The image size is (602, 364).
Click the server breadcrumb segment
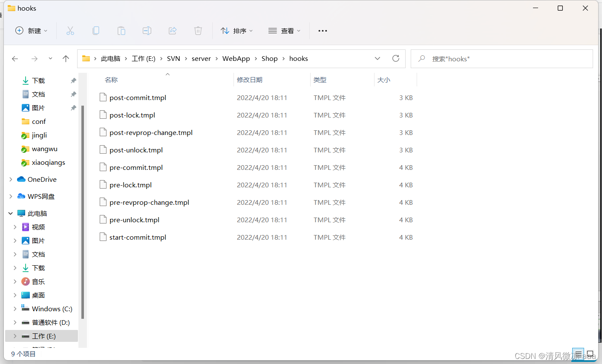click(201, 59)
